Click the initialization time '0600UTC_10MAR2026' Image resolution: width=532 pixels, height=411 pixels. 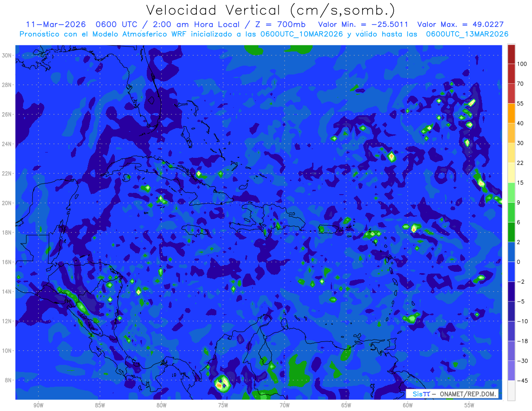301,34
